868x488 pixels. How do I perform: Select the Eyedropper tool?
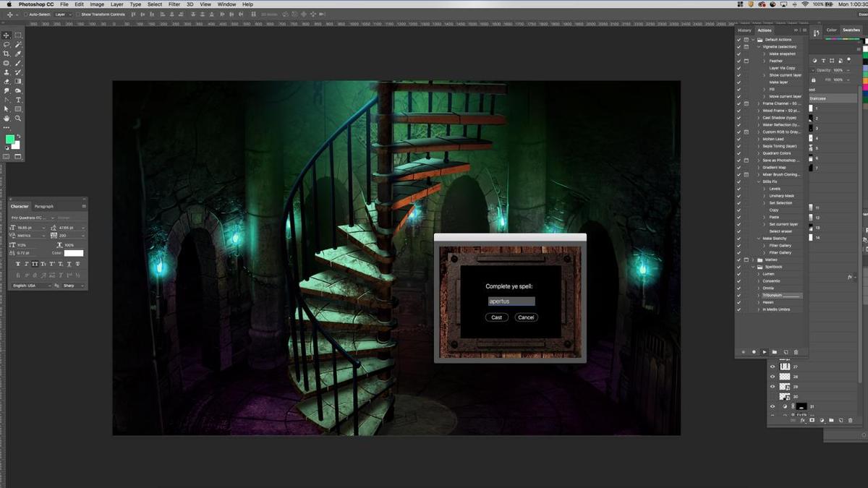(18, 53)
